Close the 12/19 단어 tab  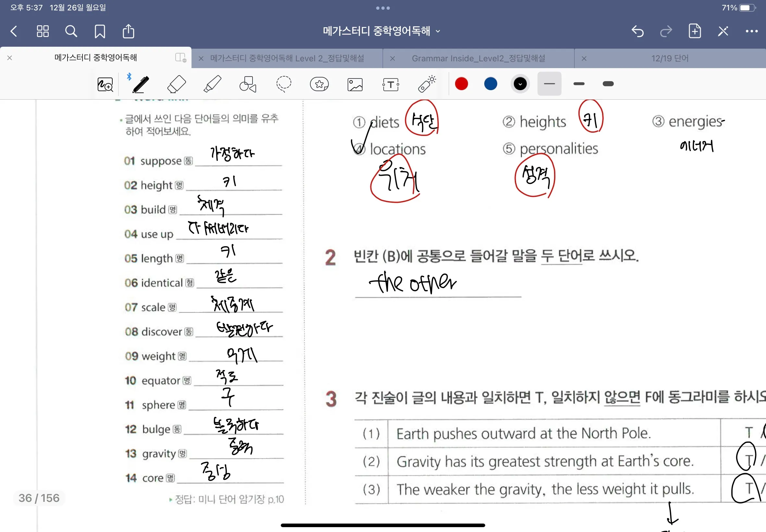coord(584,58)
